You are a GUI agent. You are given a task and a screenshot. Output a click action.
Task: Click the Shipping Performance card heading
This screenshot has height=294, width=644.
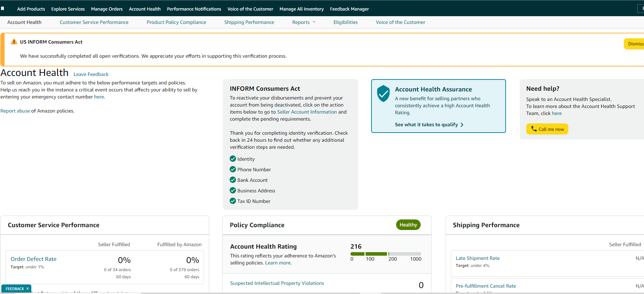[x=486, y=225]
